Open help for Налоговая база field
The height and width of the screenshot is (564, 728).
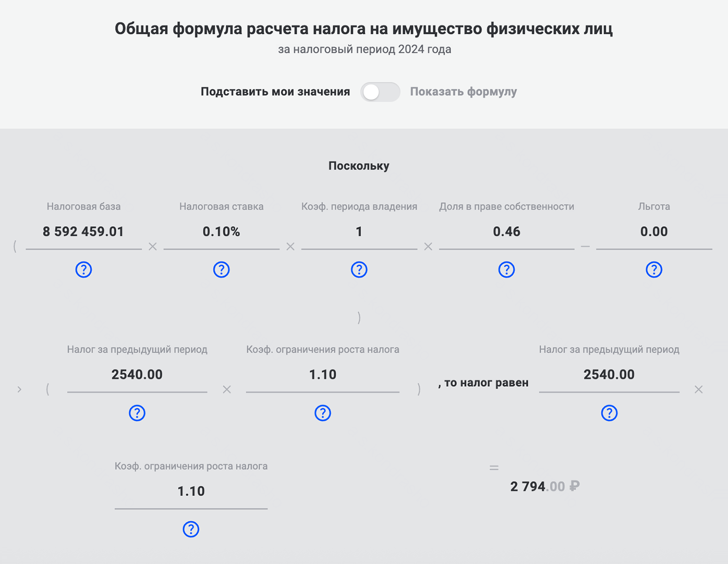pyautogui.click(x=83, y=269)
